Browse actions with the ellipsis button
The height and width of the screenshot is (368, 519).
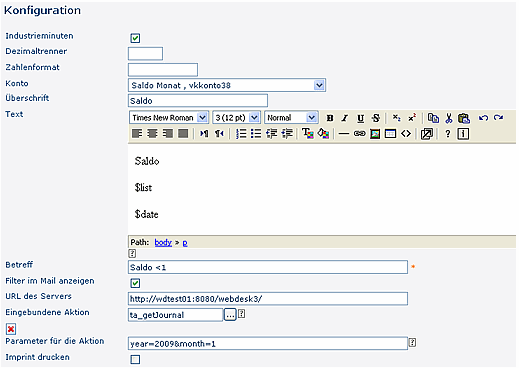pos(230,314)
